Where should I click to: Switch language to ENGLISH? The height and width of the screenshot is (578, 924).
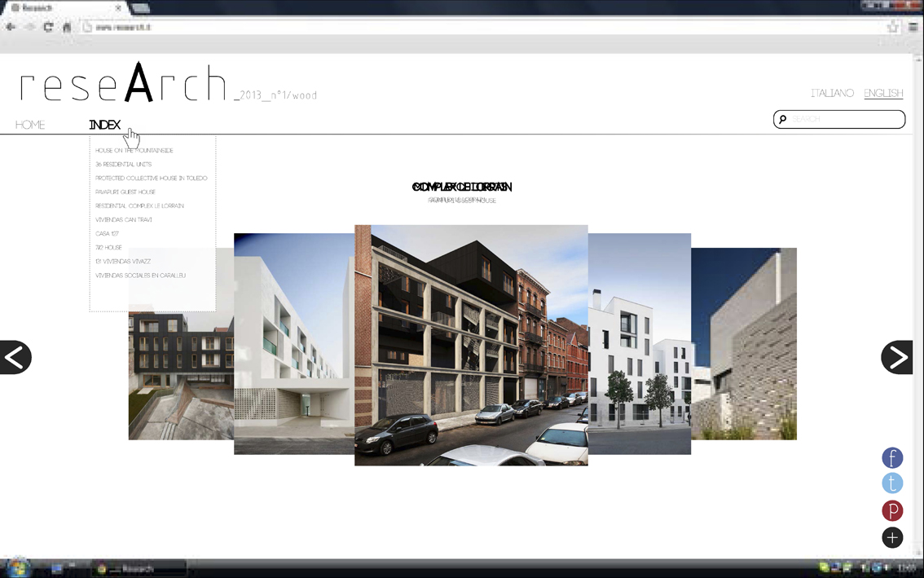tap(883, 94)
